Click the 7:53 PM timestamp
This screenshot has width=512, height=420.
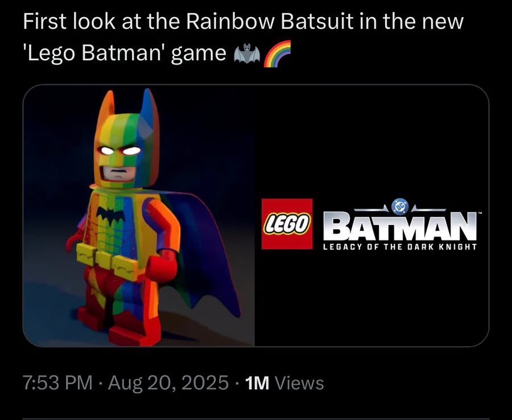58,382
